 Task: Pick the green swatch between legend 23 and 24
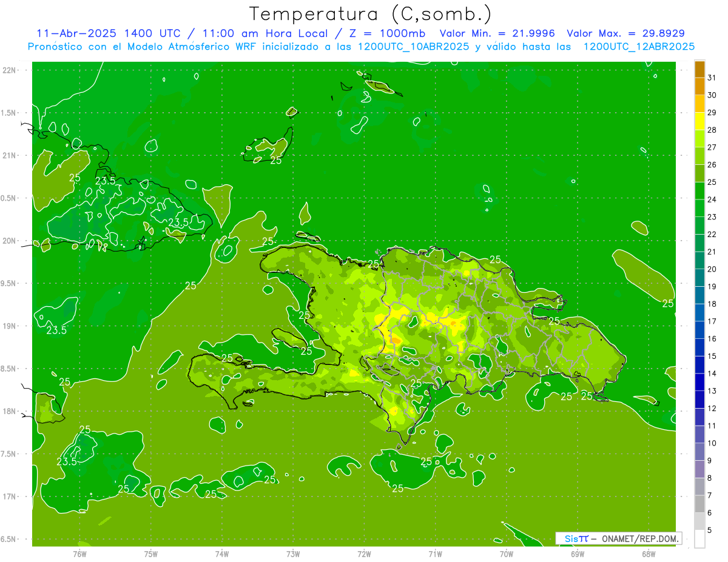699,208
